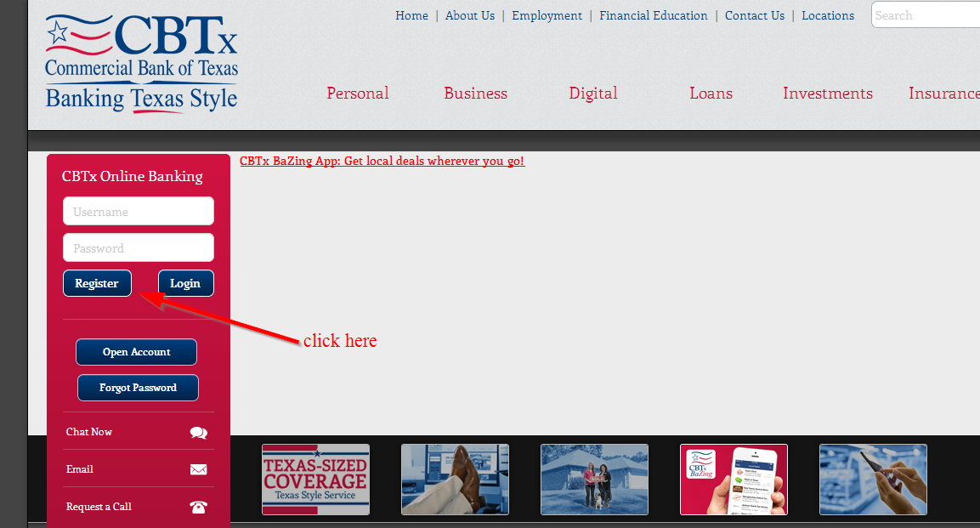Open the Loans navigation menu
The image size is (980, 528).
pyautogui.click(x=711, y=94)
